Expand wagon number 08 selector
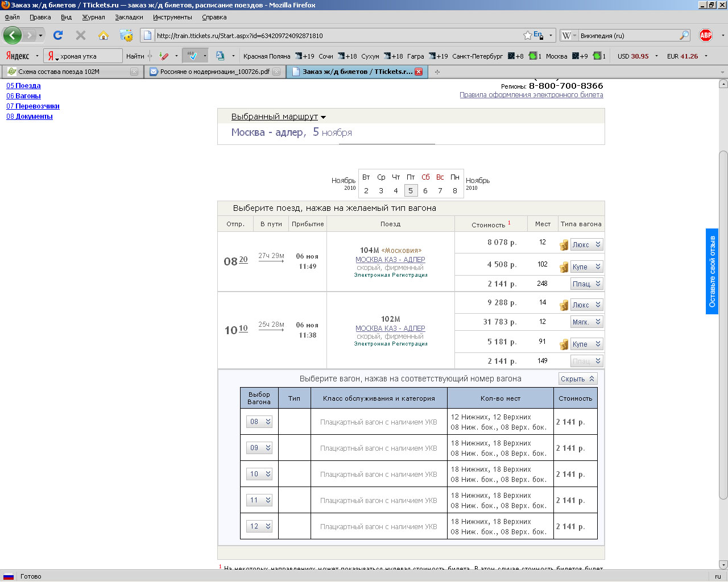The width and height of the screenshot is (728, 582). coord(259,422)
